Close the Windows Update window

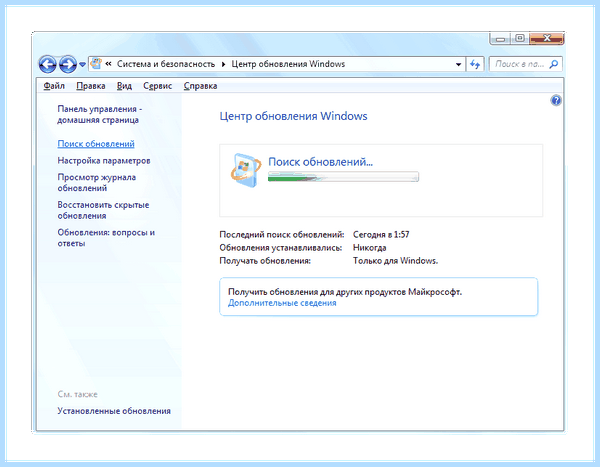pos(547,38)
